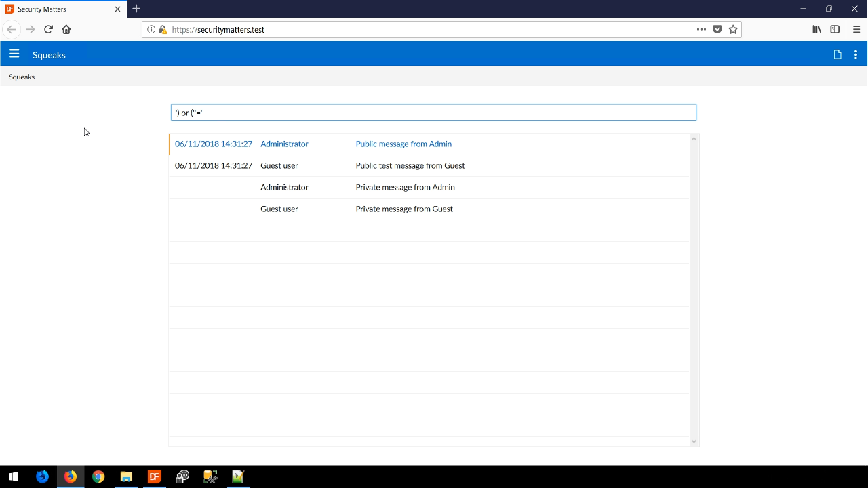This screenshot has width=868, height=488.
Task: Show site information for the connection
Action: (x=151, y=29)
